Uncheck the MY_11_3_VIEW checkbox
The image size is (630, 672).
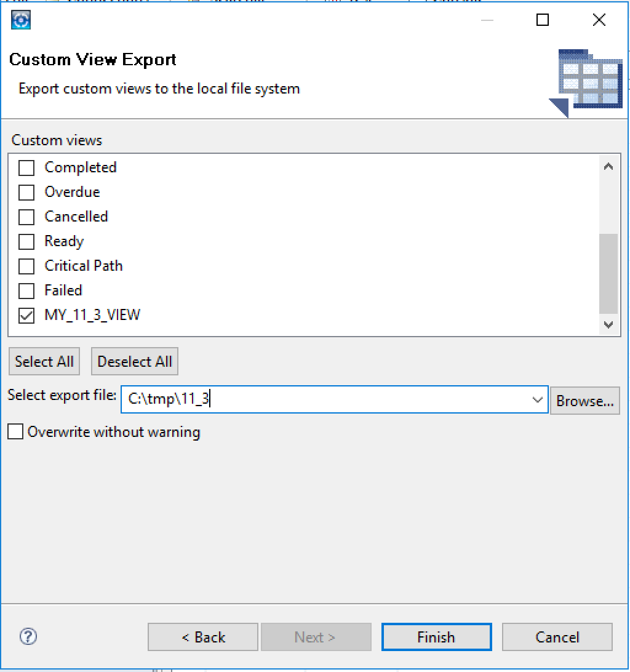coord(26,316)
